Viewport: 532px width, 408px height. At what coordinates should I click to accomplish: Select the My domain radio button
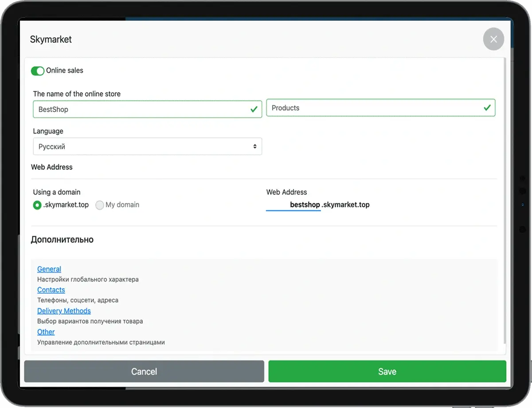(x=100, y=205)
